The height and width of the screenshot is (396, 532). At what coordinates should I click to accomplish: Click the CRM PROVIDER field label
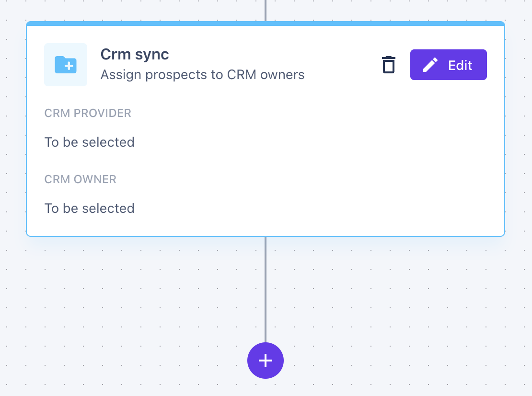point(88,113)
